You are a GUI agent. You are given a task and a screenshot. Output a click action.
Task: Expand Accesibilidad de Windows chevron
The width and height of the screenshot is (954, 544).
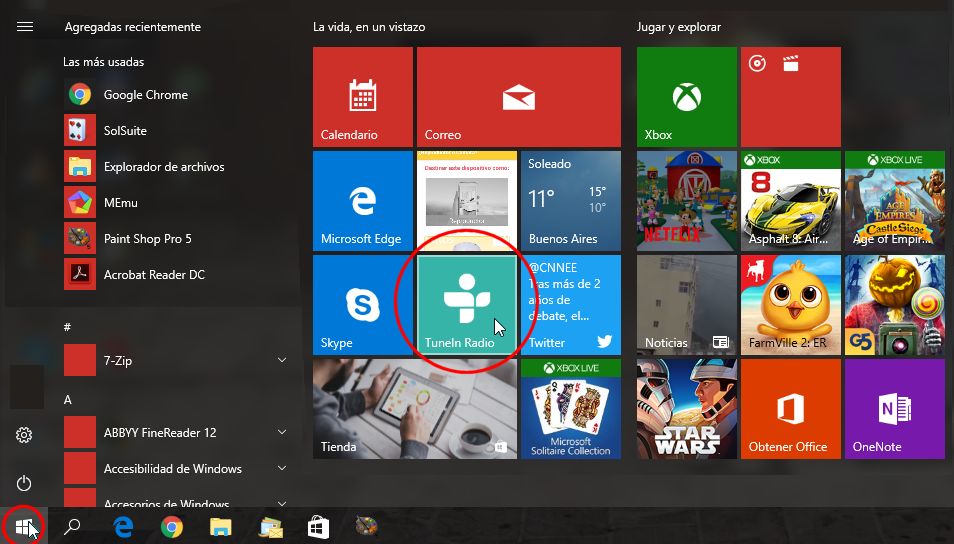282,468
